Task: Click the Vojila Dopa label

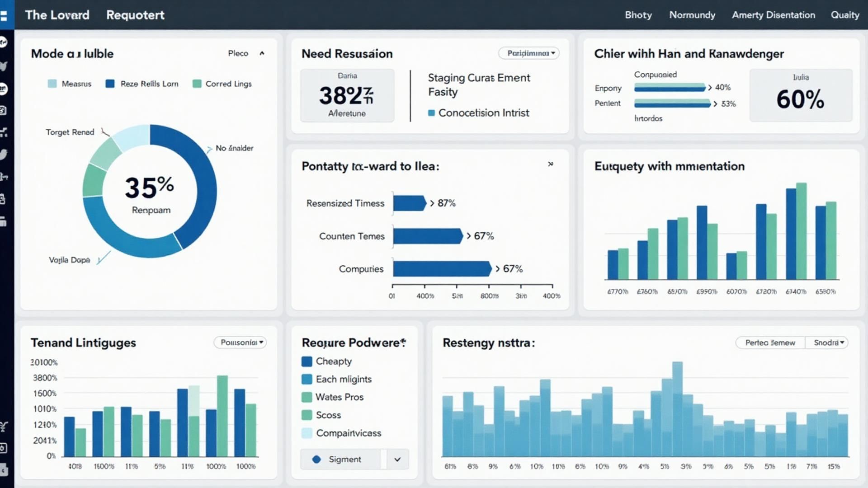Action: [70, 260]
